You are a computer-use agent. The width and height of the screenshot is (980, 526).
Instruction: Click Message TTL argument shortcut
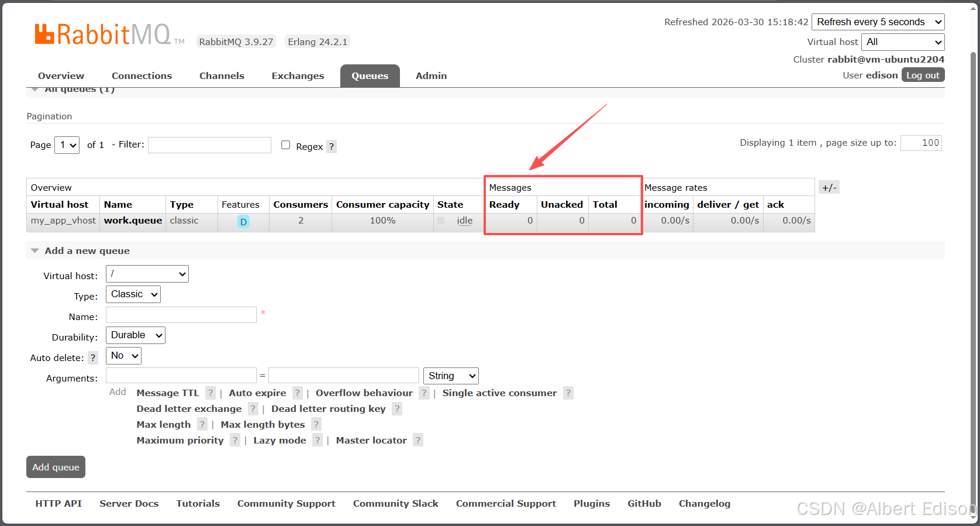tap(168, 393)
